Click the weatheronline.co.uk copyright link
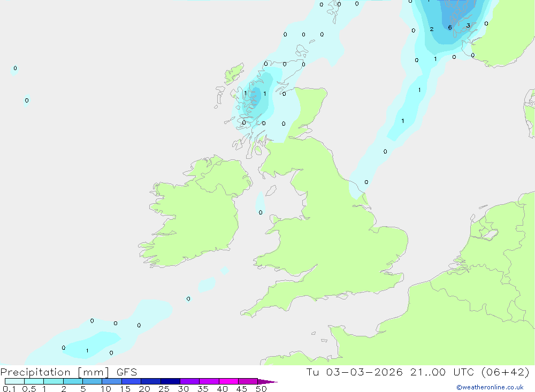535x392 pixels. [x=490, y=387]
